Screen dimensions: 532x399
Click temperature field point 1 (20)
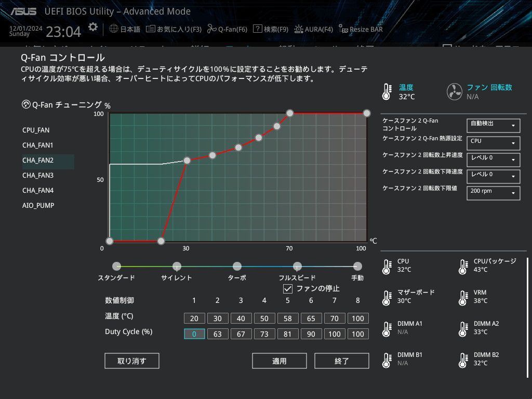click(194, 318)
